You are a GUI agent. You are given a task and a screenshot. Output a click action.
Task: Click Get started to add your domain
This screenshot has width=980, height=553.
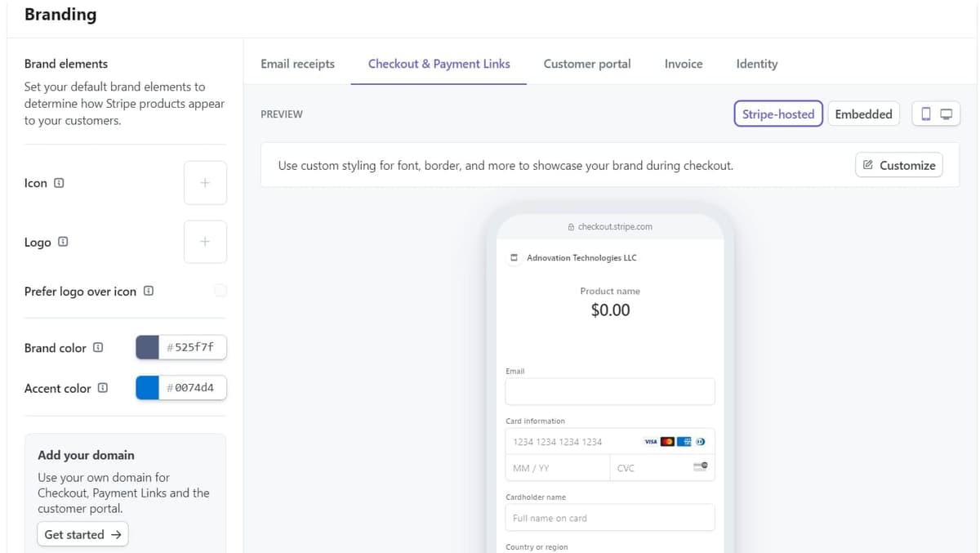[x=82, y=534]
